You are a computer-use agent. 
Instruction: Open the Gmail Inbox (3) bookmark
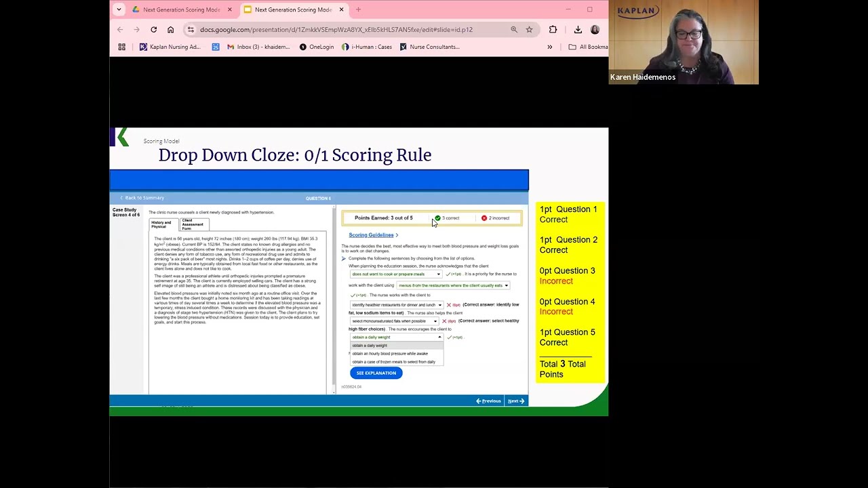[x=258, y=47]
